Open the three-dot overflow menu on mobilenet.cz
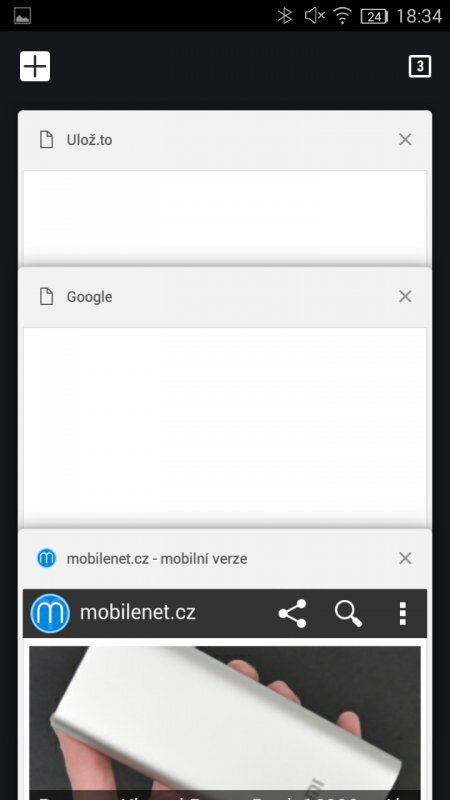 tap(403, 613)
